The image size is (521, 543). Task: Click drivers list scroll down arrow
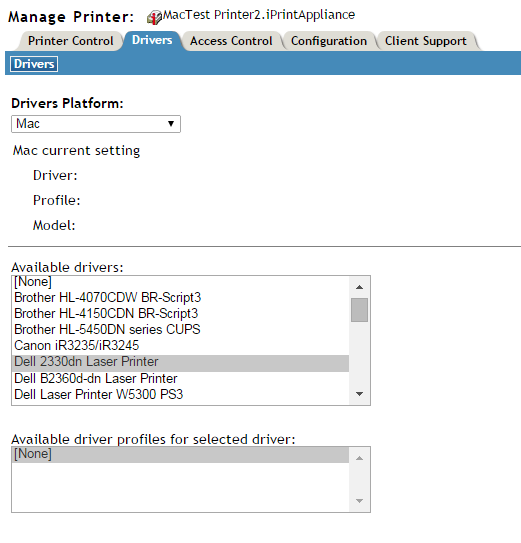pos(360,394)
